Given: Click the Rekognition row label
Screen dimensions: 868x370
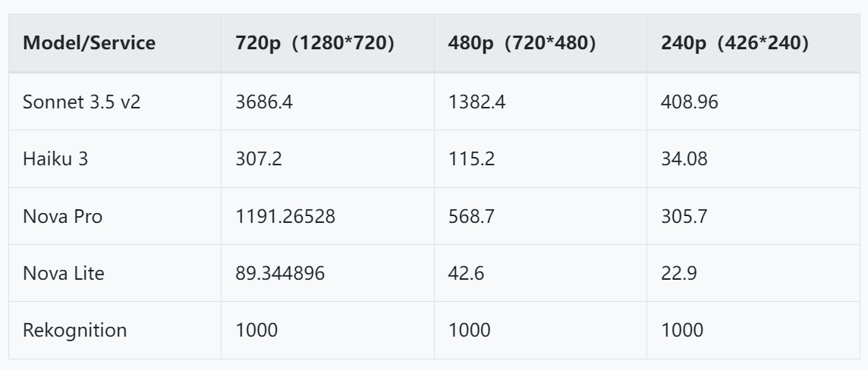Looking at the screenshot, I should click(74, 330).
